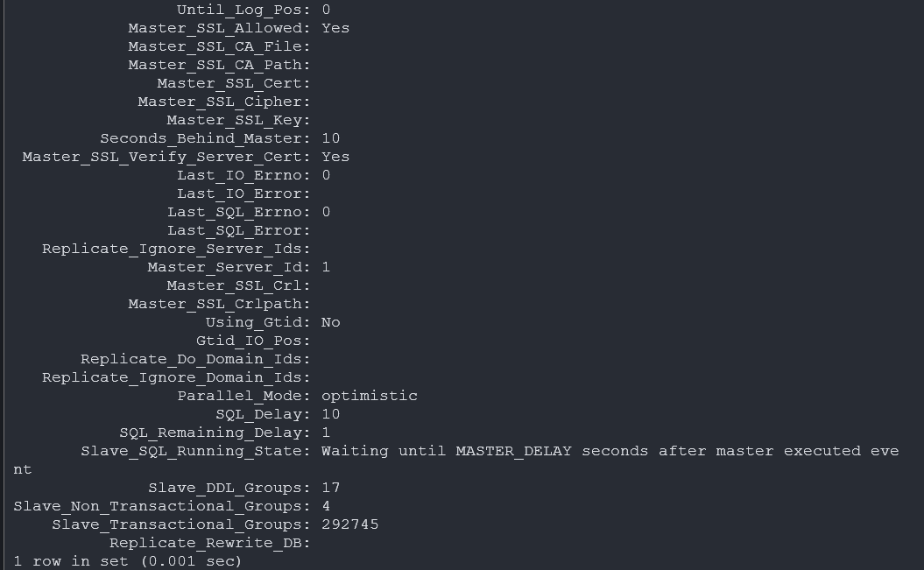Click the Gtid_IO_Pos label
This screenshot has height=570, width=924.
252,341
